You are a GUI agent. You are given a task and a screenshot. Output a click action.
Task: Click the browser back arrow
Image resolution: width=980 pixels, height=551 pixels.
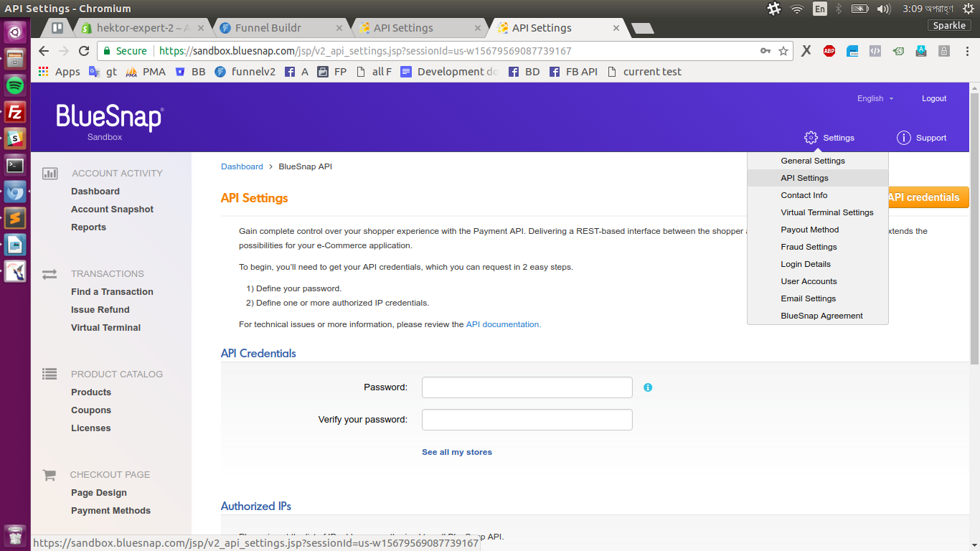[x=44, y=51]
